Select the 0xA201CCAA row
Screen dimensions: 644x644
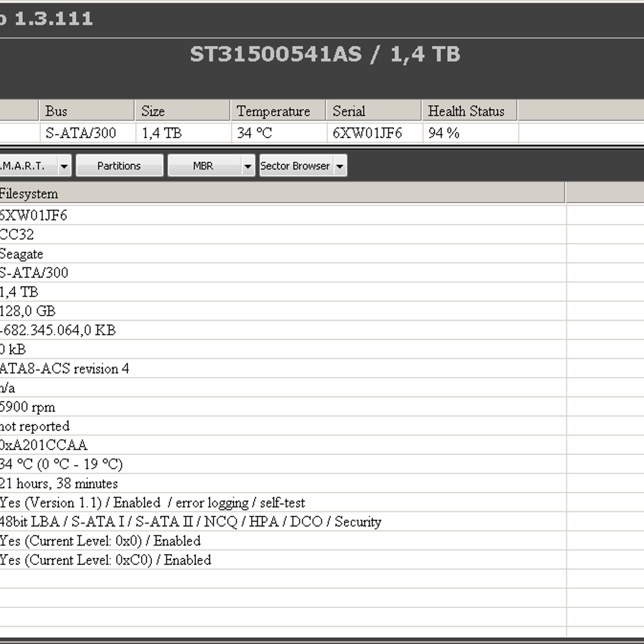pyautogui.click(x=283, y=445)
